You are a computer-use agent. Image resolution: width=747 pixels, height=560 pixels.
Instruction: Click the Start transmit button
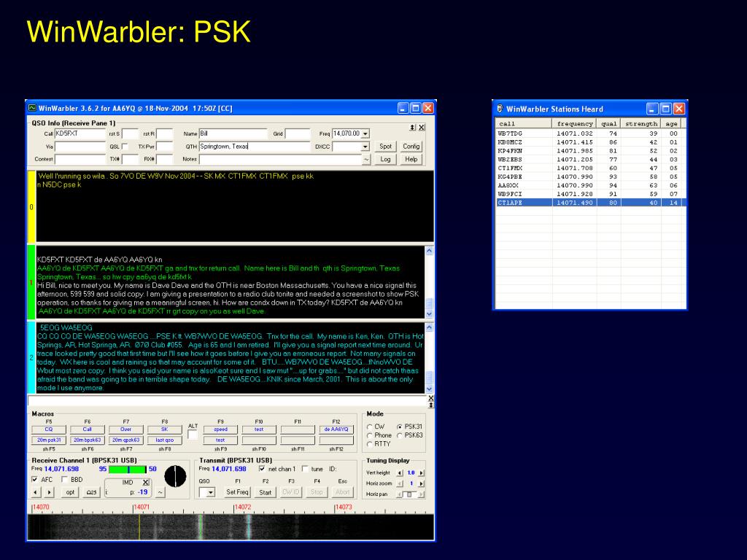tap(266, 492)
